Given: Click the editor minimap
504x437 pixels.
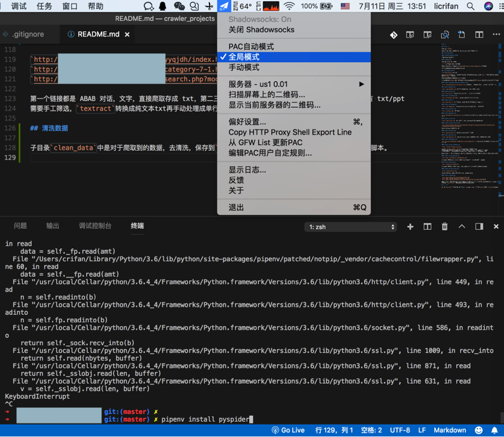Looking at the screenshot, I should (x=469, y=116).
